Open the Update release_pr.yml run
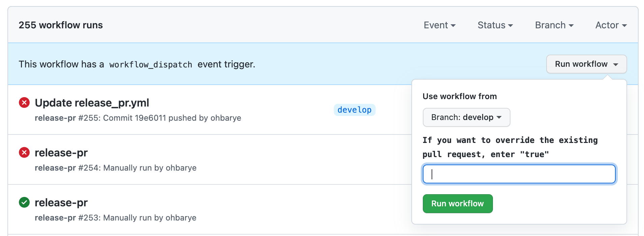644x236 pixels. pyautogui.click(x=92, y=103)
